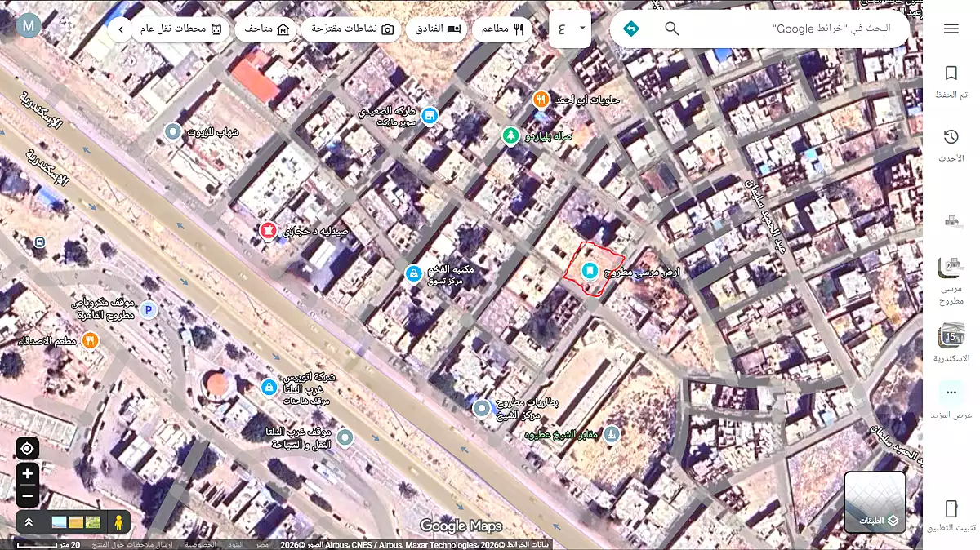Click the search magnifier icon
The height and width of the screenshot is (550, 980).
pyautogui.click(x=672, y=29)
